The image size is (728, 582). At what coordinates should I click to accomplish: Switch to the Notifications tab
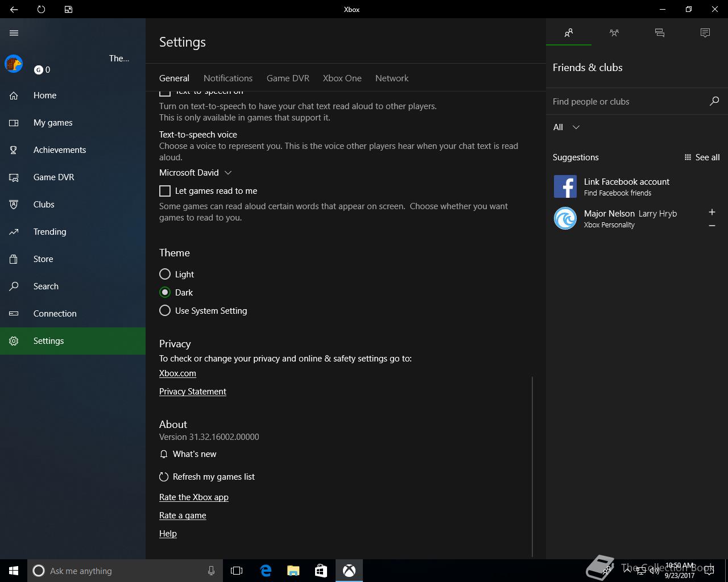[228, 78]
